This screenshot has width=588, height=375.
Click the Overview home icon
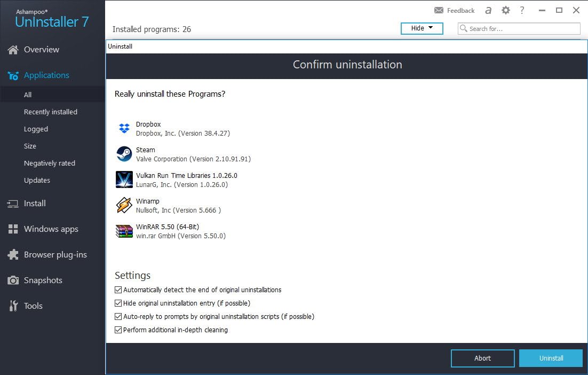(x=13, y=50)
